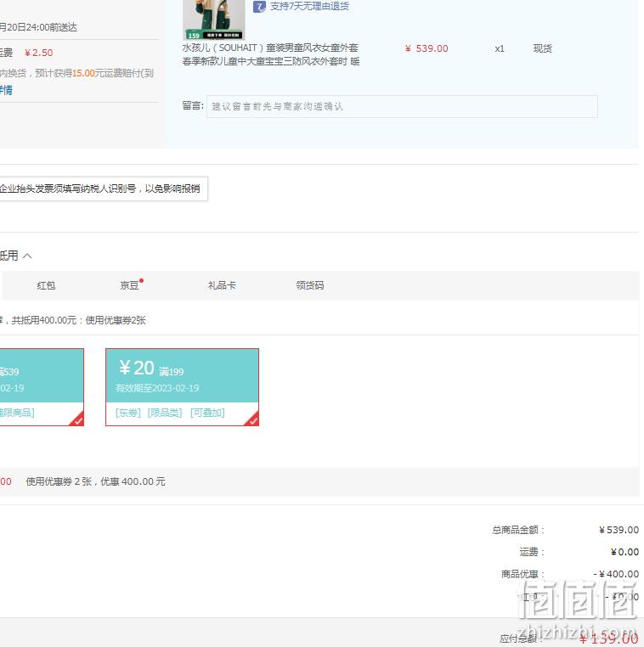Switch to the 京豆 tab
Viewport: 644px width, 647px height.
129,285
